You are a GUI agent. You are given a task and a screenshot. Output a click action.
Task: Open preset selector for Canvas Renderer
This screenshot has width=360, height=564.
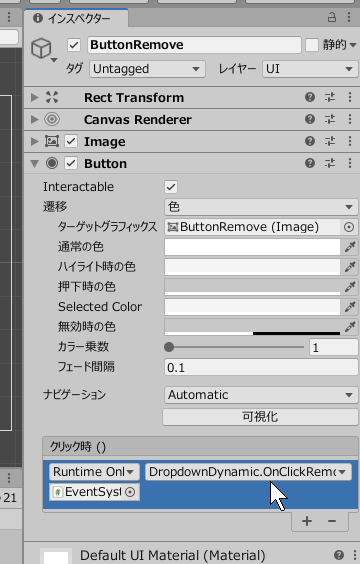[330, 119]
